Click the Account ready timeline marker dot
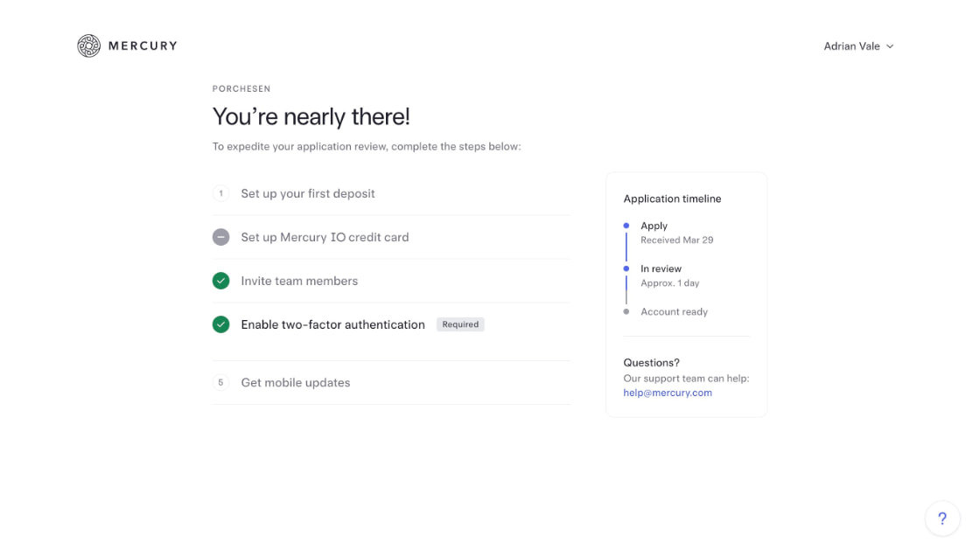Viewport: 980px width, 550px height. (x=626, y=311)
